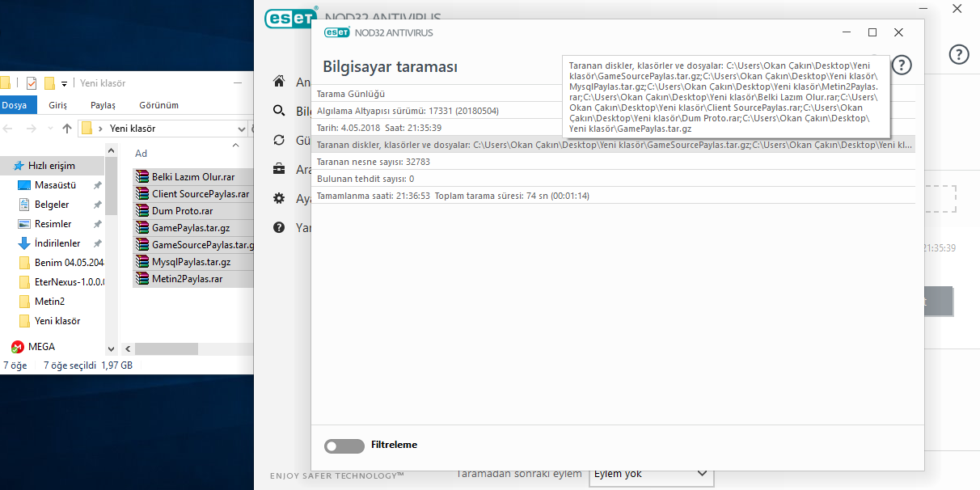Screen dimensions: 980x490
Task: Select 'Taranan nesne sayısı: 32783' row
Action: 615,162
